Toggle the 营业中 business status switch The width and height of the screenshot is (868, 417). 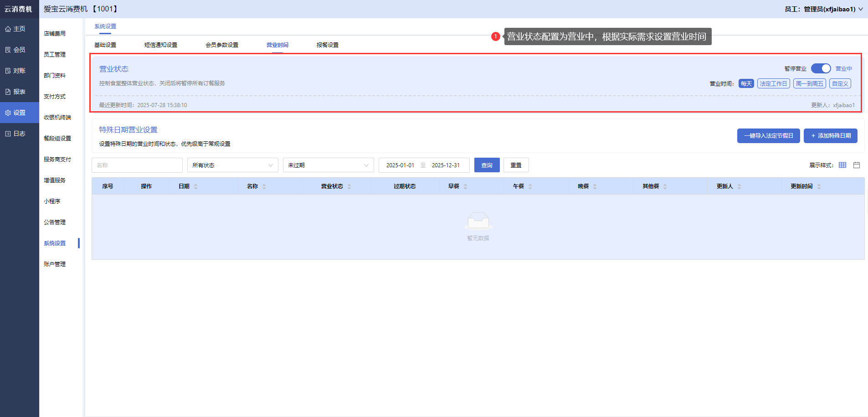821,68
